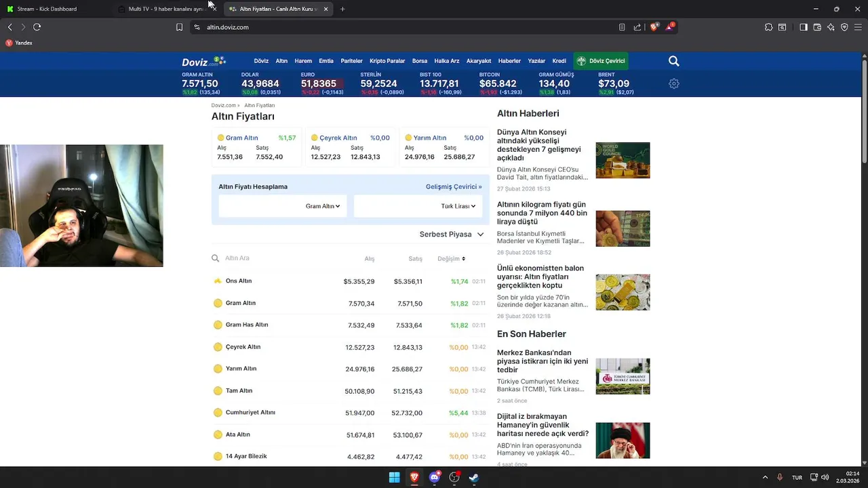This screenshot has height=488, width=868.
Task: Show hidden system tray icons chevron
Action: (765, 477)
